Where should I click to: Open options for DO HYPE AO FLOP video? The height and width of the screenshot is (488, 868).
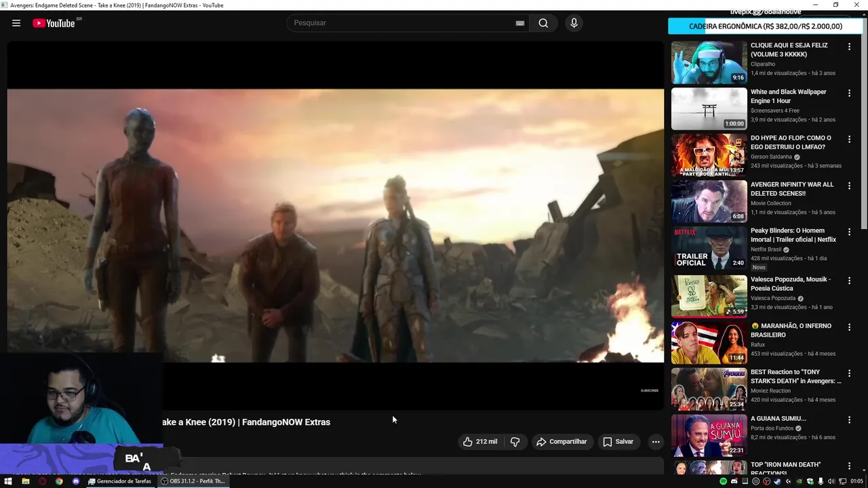tap(849, 139)
